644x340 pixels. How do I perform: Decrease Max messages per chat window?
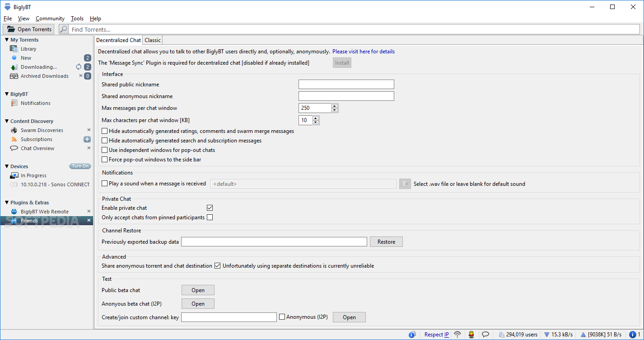pyautogui.click(x=335, y=110)
